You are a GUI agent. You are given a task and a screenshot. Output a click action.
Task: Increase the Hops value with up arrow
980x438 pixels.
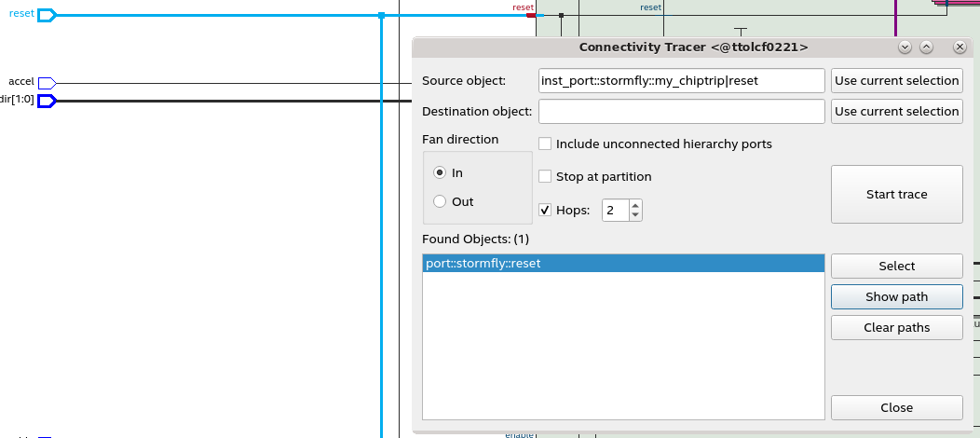[x=635, y=205]
